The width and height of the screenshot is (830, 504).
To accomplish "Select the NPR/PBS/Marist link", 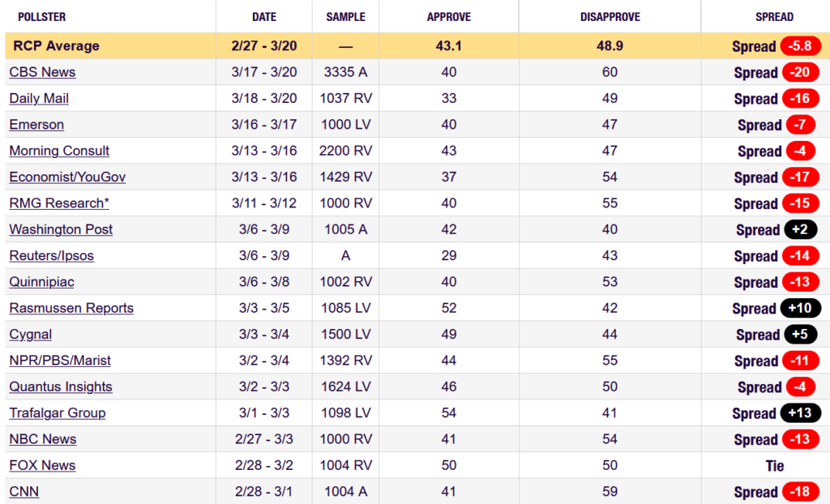I will pos(60,361).
